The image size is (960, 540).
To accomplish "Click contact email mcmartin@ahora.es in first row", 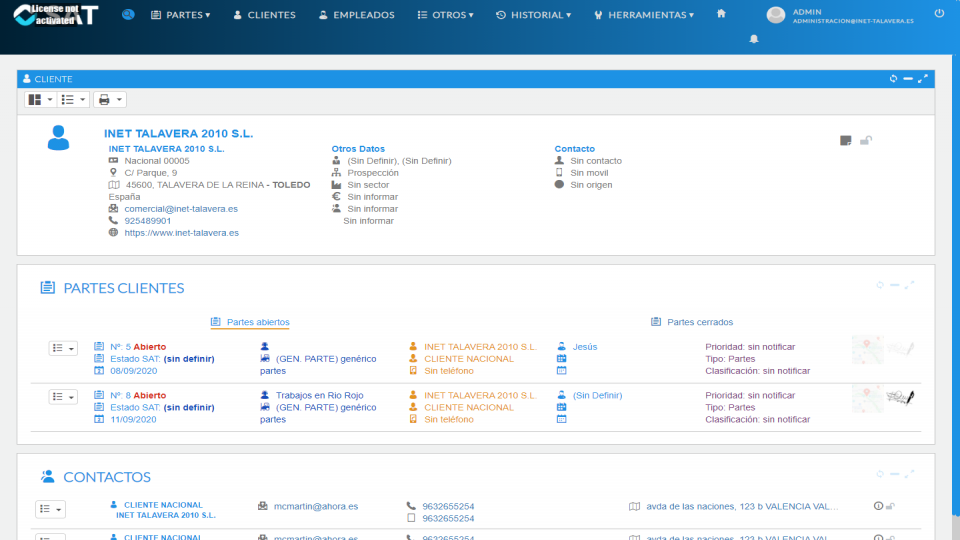I will click(316, 506).
